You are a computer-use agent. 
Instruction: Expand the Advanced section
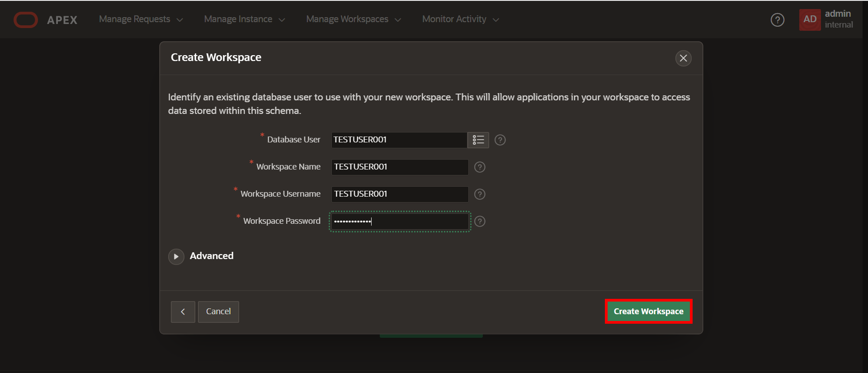176,256
